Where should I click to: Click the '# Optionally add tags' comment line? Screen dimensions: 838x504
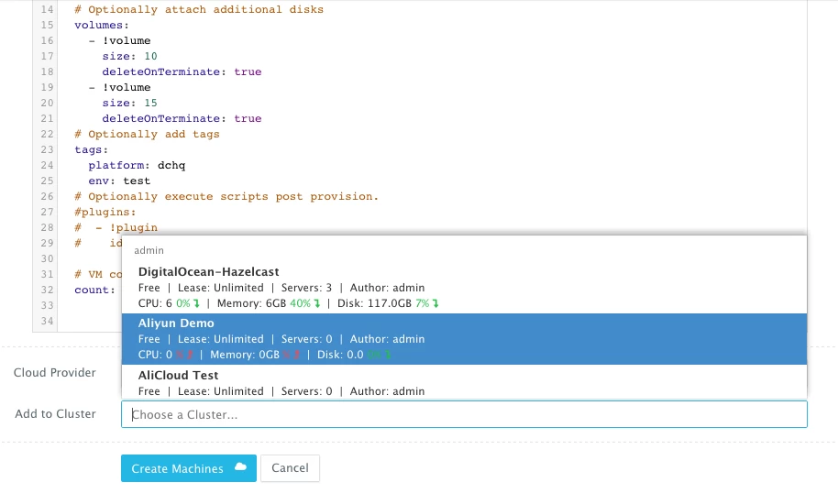[x=147, y=134]
